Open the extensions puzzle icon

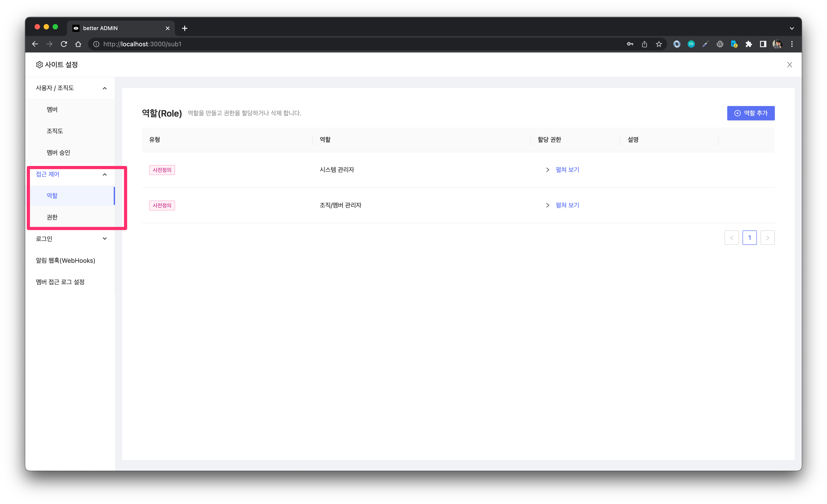pos(749,44)
